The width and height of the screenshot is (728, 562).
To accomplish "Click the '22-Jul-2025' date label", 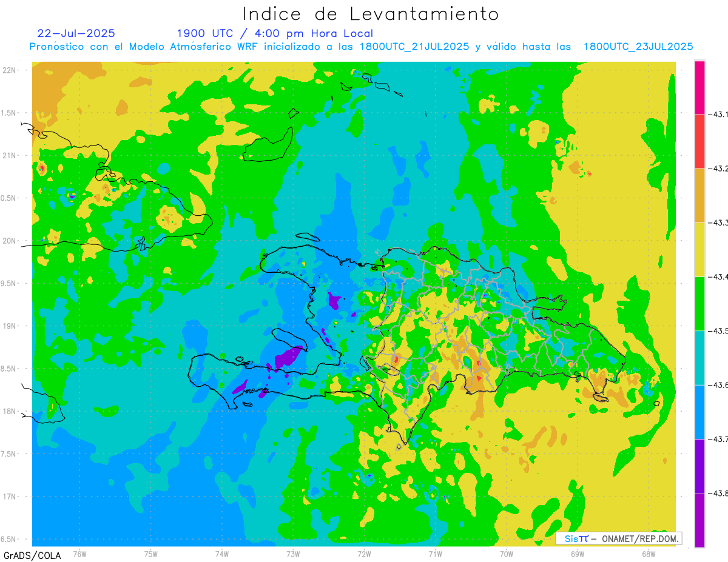I will pos(76,33).
